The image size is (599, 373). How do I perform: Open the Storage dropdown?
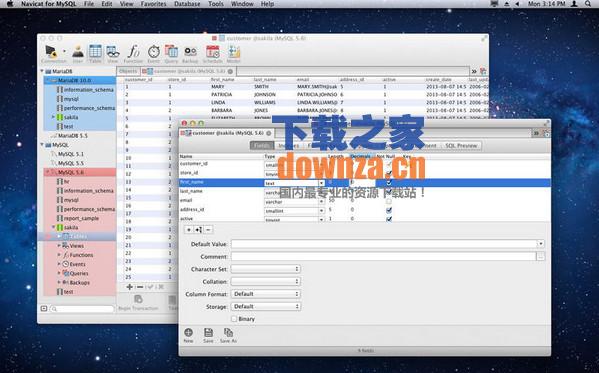click(x=266, y=307)
